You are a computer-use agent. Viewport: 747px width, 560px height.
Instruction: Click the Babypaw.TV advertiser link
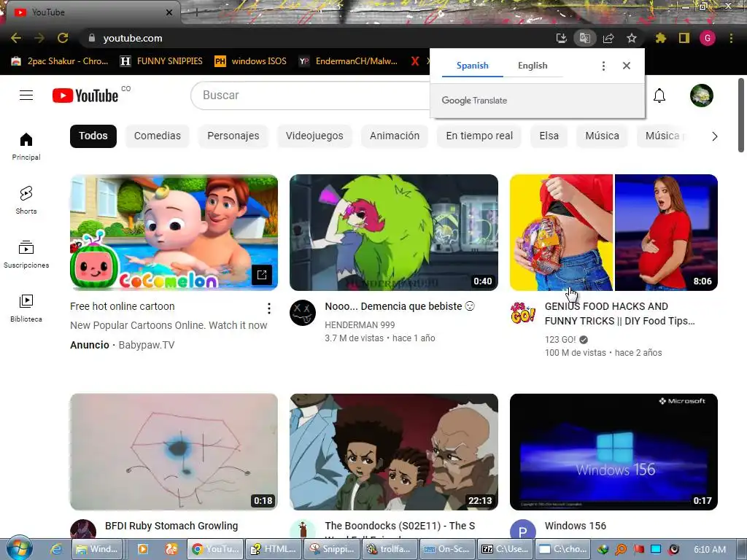[146, 345]
